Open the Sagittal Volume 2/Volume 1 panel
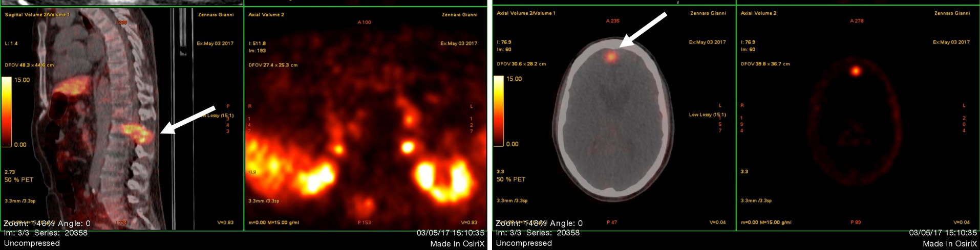980x250 pixels. coord(37,15)
